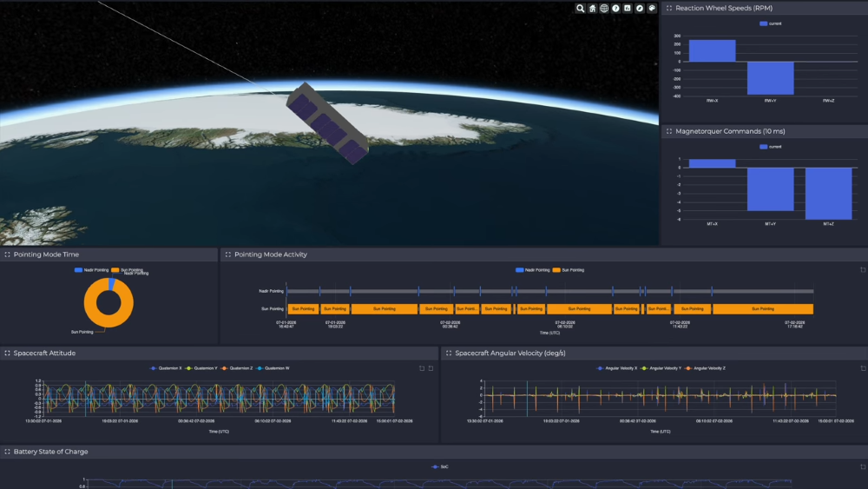Toggle Quaternion W series in legend

pyautogui.click(x=273, y=368)
